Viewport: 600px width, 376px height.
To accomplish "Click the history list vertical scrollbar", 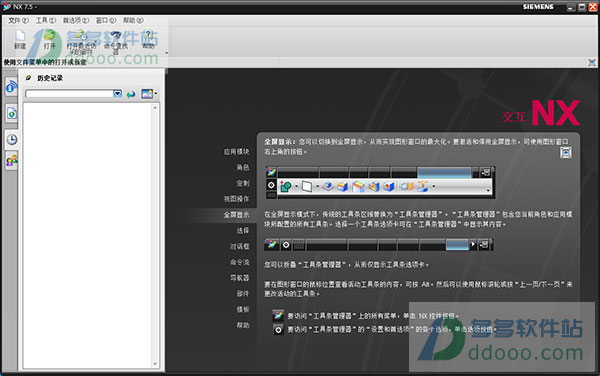I will (155, 235).
